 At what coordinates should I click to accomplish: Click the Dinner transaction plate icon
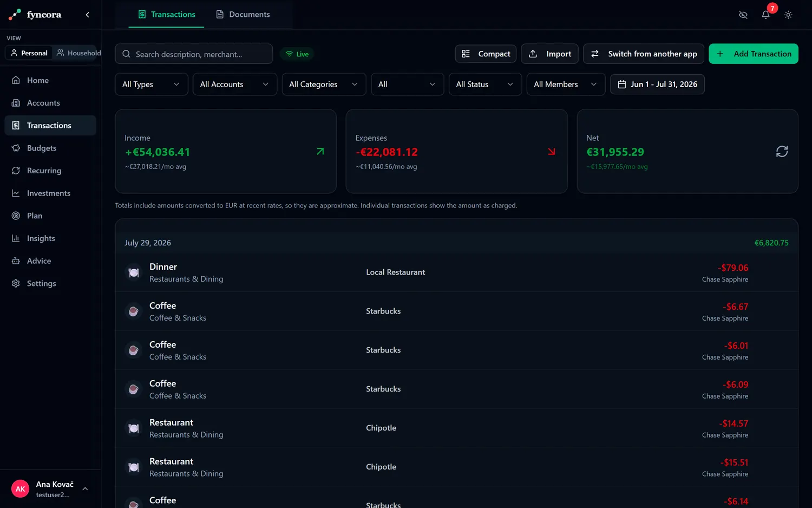[x=133, y=272]
